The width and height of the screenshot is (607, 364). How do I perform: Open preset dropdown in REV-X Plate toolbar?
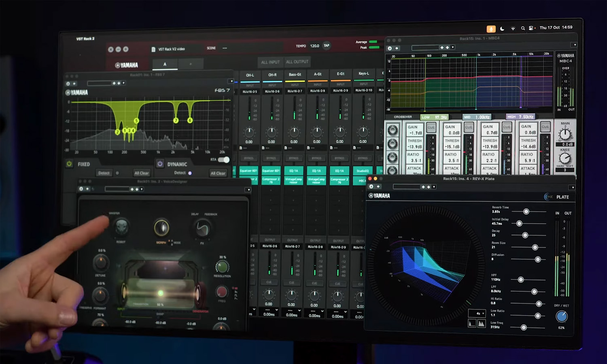434,187
